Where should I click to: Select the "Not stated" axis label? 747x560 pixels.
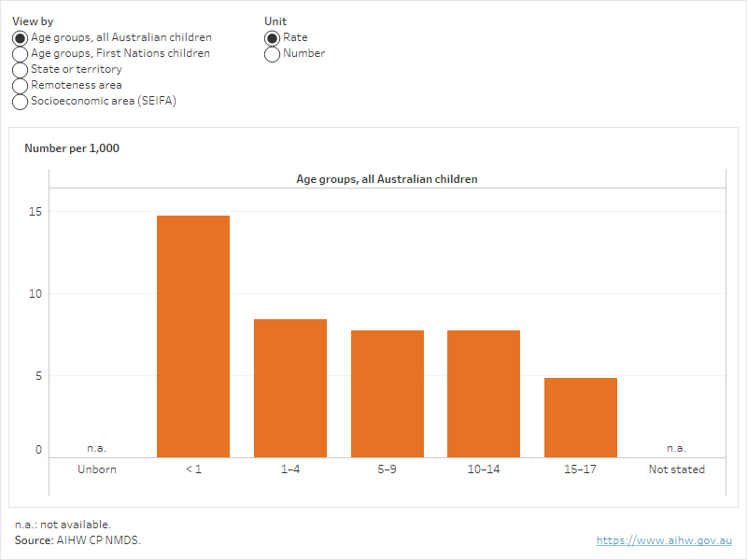click(x=675, y=469)
